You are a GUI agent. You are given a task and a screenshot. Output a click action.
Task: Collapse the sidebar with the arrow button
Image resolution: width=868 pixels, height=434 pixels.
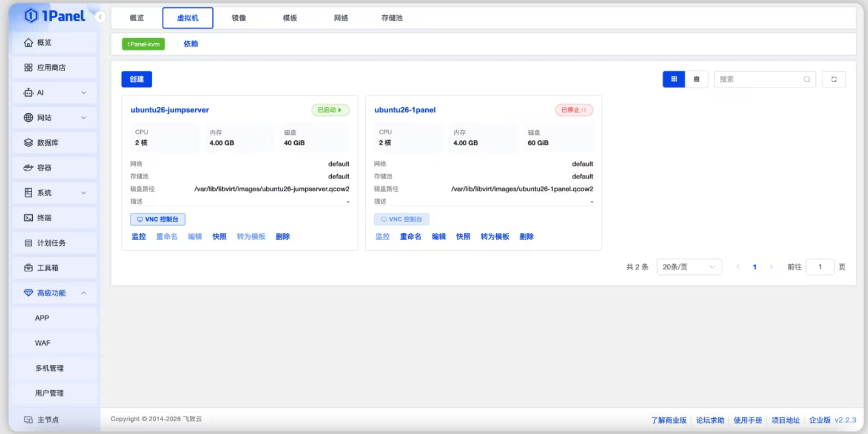101,17
